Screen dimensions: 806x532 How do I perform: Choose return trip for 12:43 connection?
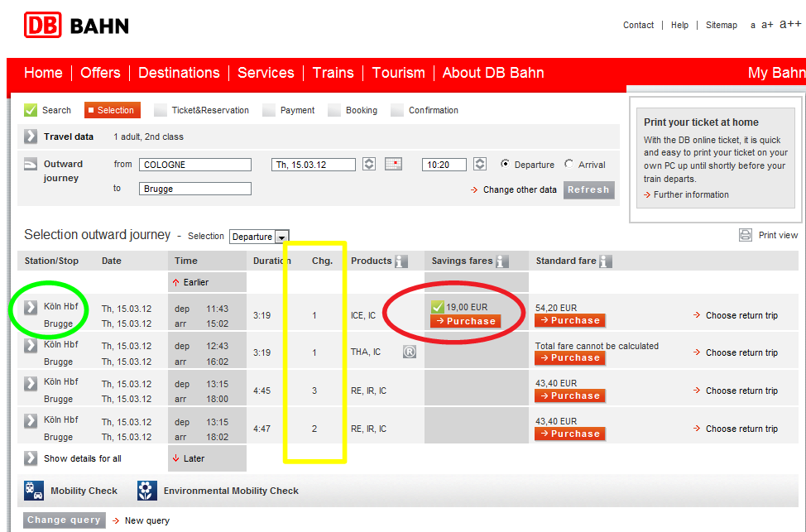(741, 352)
